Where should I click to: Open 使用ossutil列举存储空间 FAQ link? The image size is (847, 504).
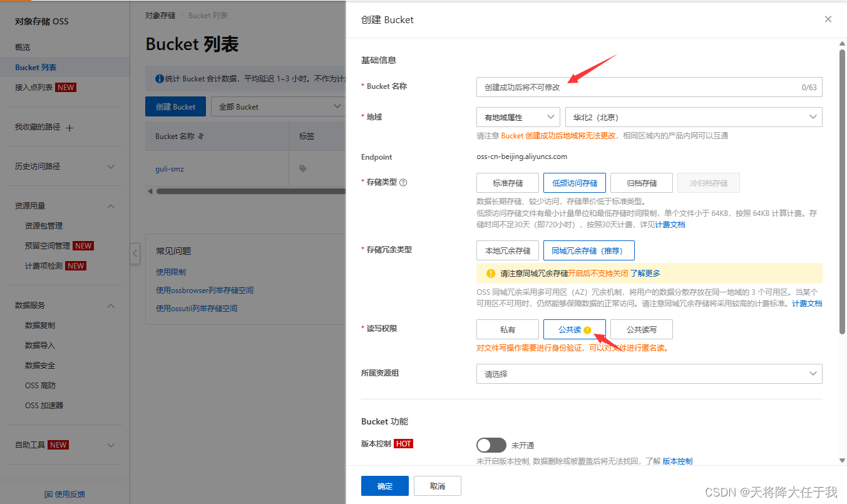click(x=197, y=309)
